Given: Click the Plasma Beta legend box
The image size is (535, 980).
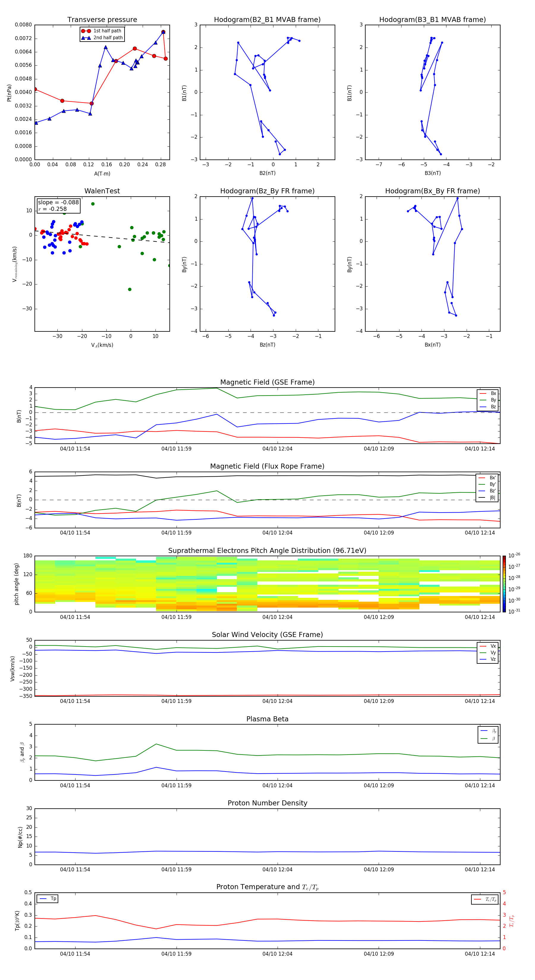Looking at the screenshot, I should (x=488, y=735).
